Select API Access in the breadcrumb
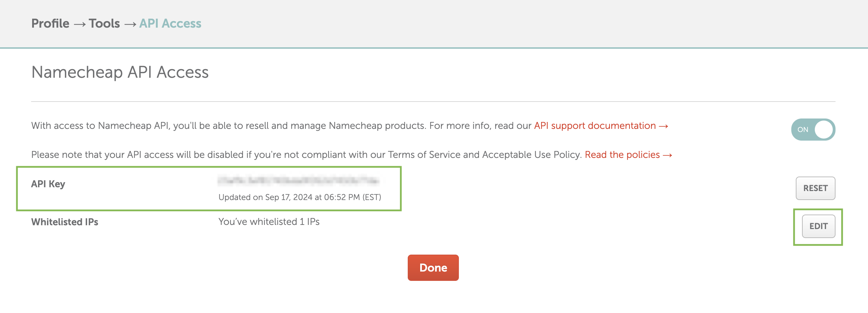Screen dimensions: 868x313 tap(170, 23)
